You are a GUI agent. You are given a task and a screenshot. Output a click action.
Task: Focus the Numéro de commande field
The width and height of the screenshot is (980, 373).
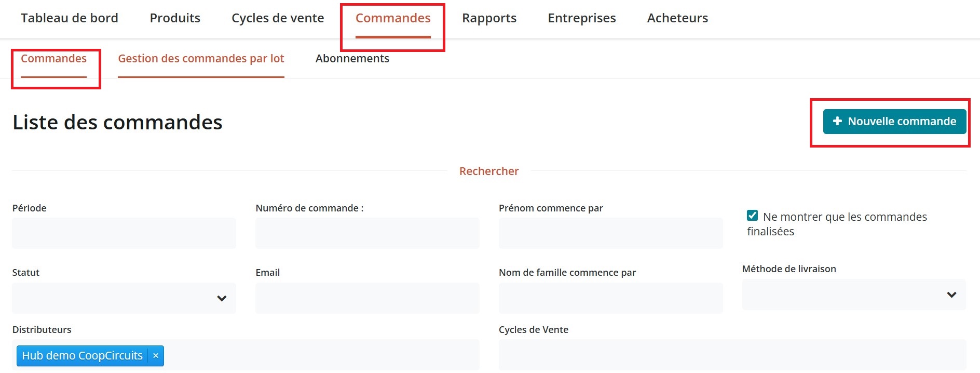(367, 233)
